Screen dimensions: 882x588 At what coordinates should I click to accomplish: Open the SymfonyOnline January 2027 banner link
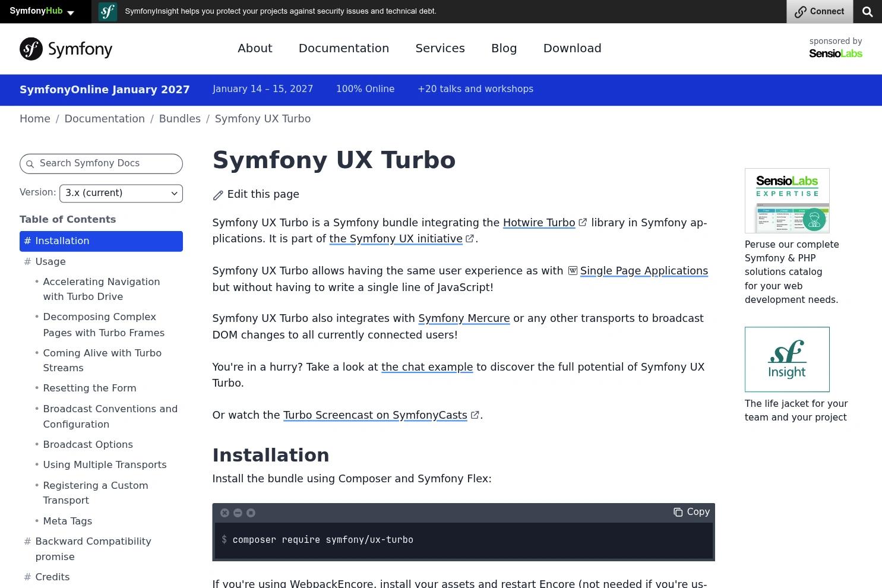coord(105,90)
